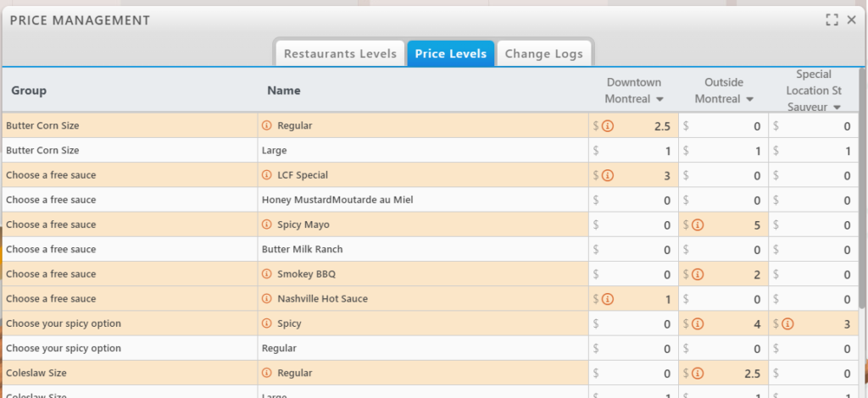
Task: Edit Downtown Montreal price for LCF Special
Action: [646, 175]
